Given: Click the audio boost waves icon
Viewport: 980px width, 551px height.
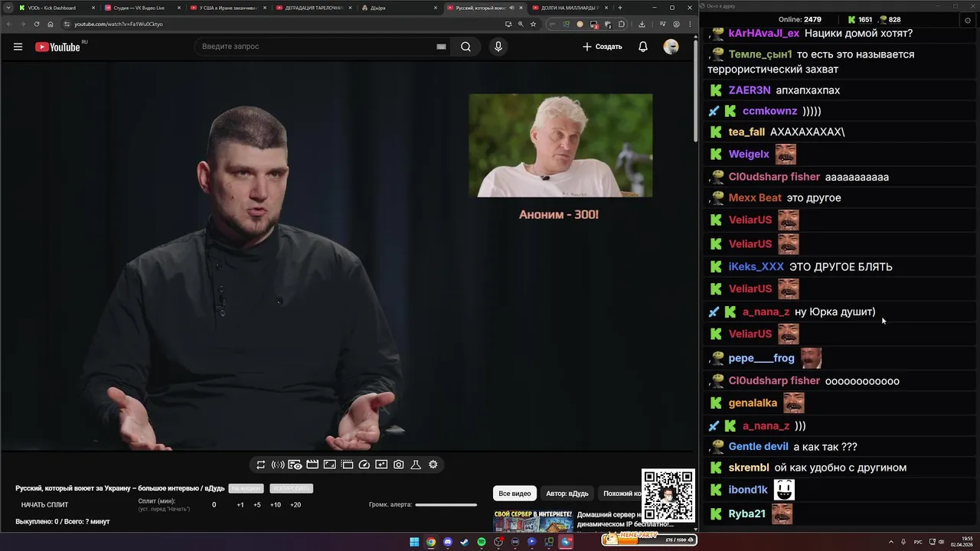Looking at the screenshot, I should point(278,465).
